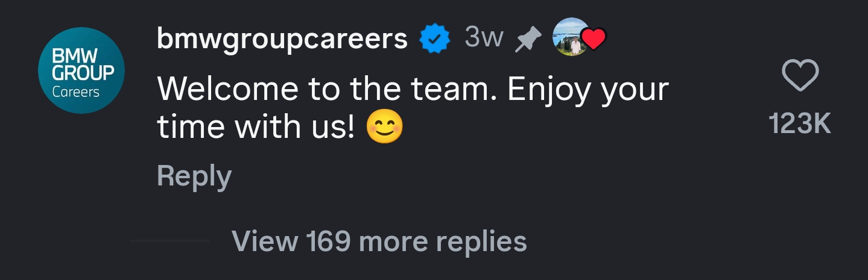
Task: Click the red heart creator-liked badge
Action: pos(594,40)
